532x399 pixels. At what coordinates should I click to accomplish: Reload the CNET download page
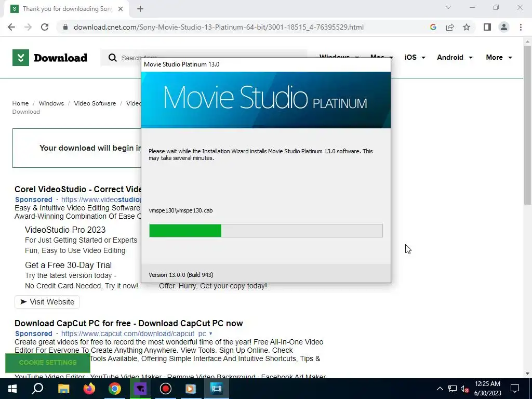pyautogui.click(x=45, y=27)
